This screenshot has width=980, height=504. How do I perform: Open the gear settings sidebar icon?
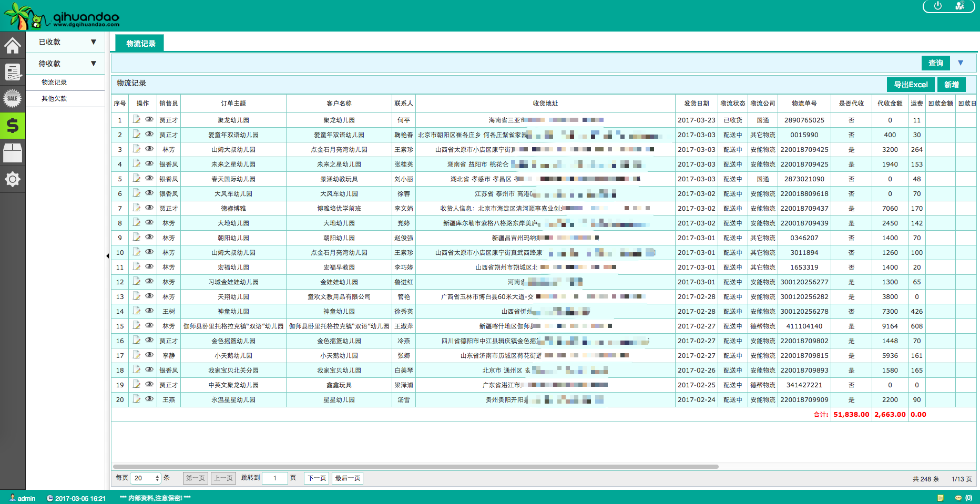tap(13, 179)
